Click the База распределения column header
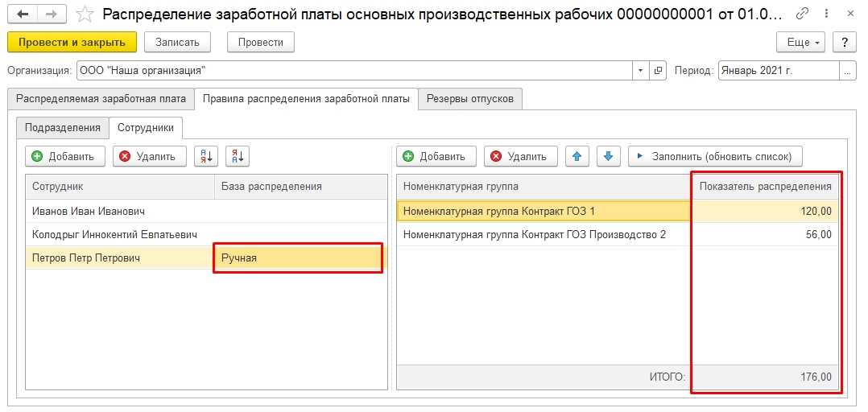868x412 pixels. point(300,187)
